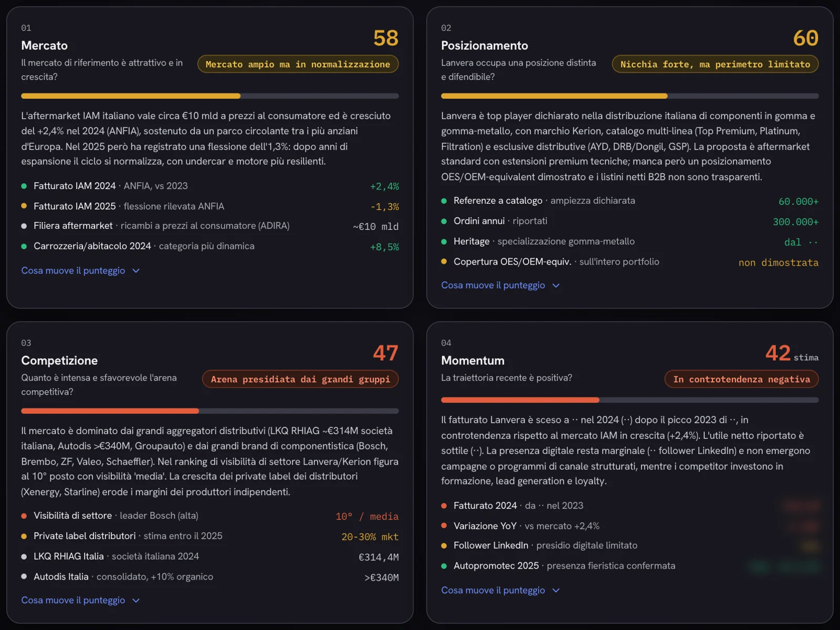
Task: Click the Competizione red score progress bar
Action: [210, 411]
